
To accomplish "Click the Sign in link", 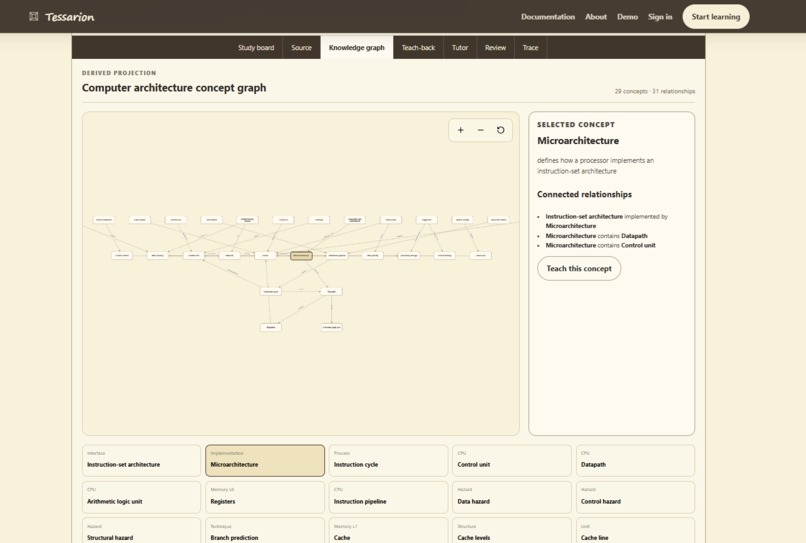I will pyautogui.click(x=660, y=16).
